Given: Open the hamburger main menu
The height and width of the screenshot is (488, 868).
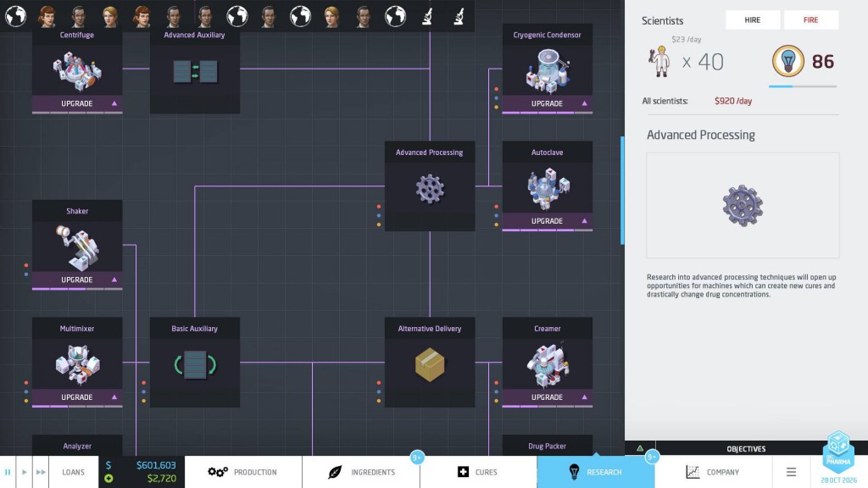Looking at the screenshot, I should 791,472.
